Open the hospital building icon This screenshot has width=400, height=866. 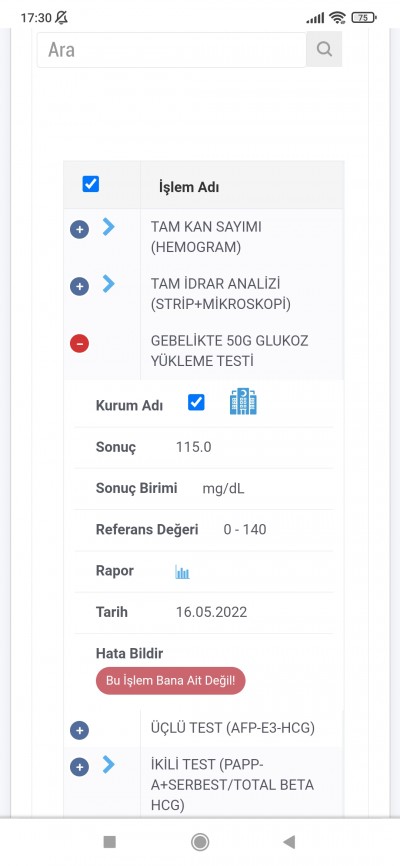tap(243, 402)
